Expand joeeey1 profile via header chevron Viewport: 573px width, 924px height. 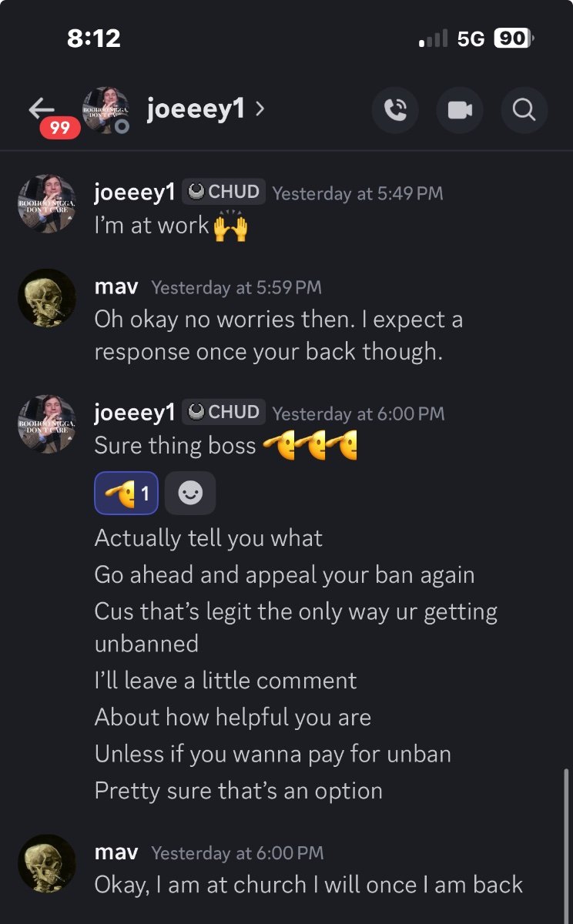[x=260, y=109]
